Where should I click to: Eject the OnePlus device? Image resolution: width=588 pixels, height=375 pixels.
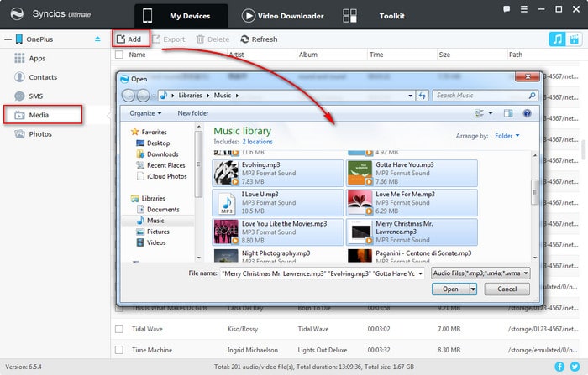97,39
